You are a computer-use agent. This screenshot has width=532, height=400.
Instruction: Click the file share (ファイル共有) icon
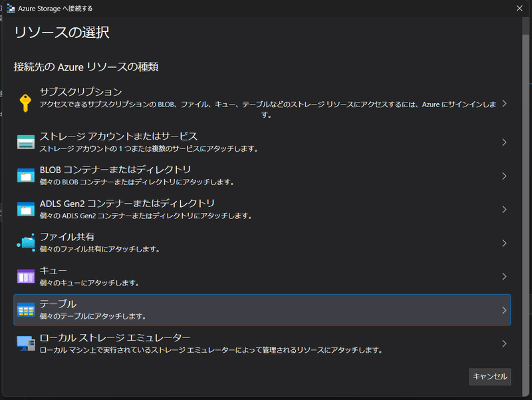coord(26,242)
